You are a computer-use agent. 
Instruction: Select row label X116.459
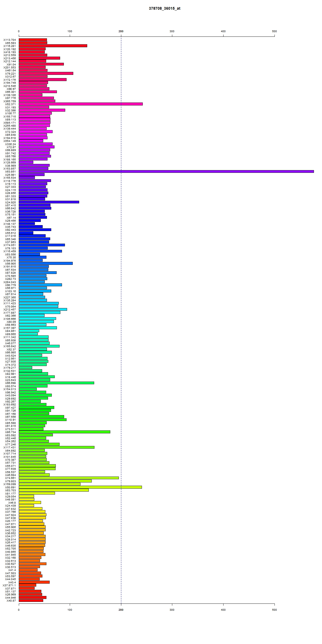point(10,251)
